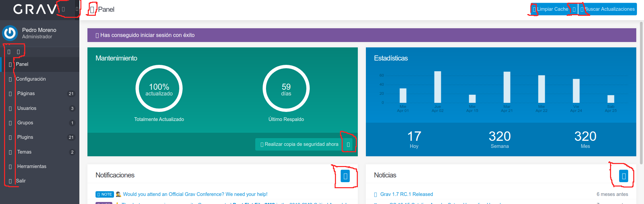Click the icon before the Panel page title
Image resolution: width=644 pixels, height=204 pixels.
(92, 10)
